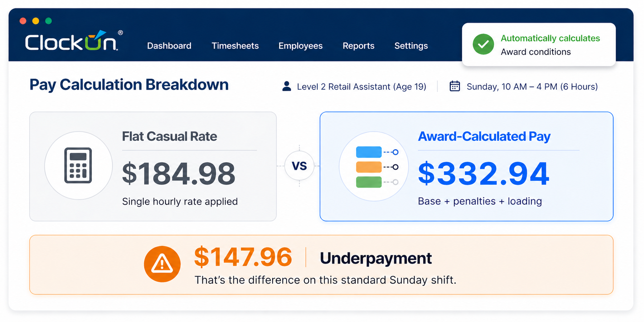Click the ClockOn logo
The width and height of the screenshot is (644, 322).
71,42
